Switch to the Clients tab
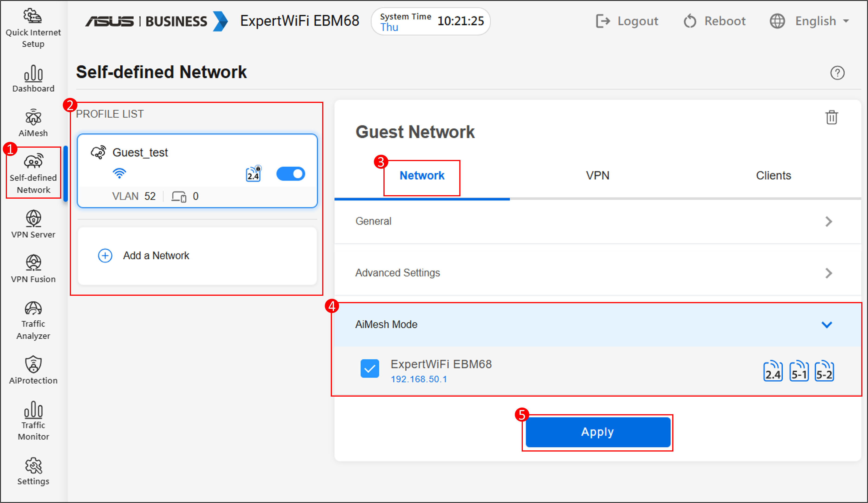868x503 pixels. [x=773, y=175]
